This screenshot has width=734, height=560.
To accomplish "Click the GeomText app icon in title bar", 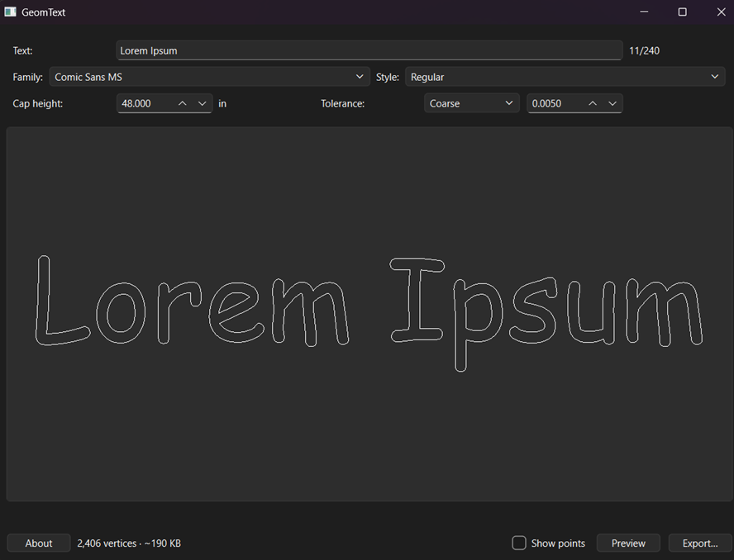I will [x=10, y=12].
